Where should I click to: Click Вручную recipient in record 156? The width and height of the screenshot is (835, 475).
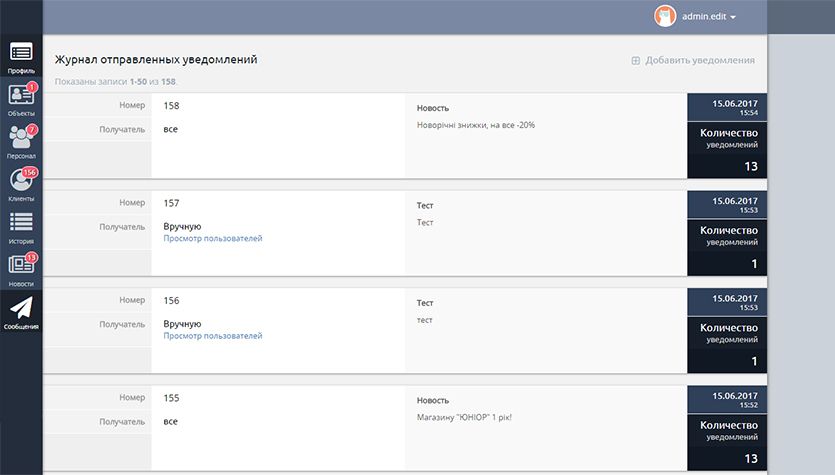(x=182, y=324)
